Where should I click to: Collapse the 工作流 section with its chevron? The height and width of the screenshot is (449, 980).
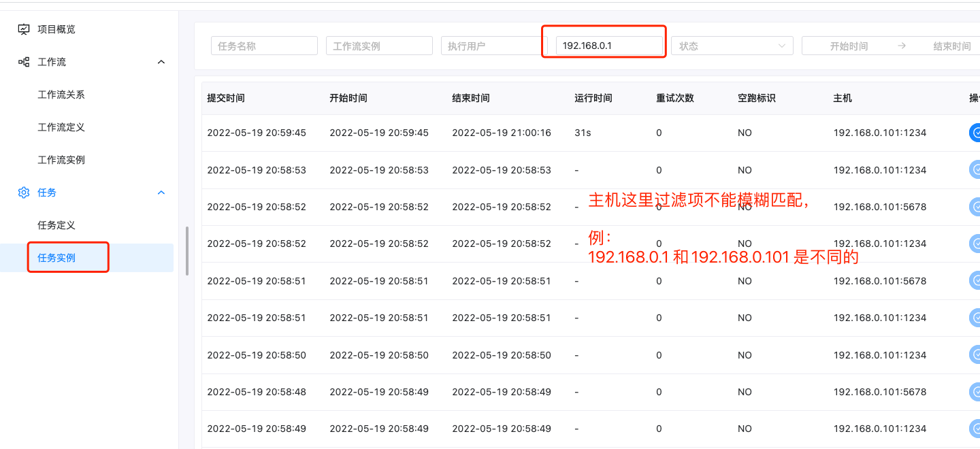(x=161, y=61)
